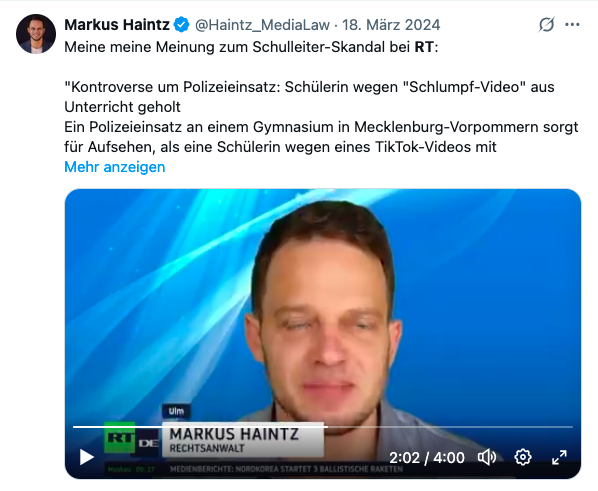Click the news ticker headline in video
This screenshot has height=491, width=598.
286,469
